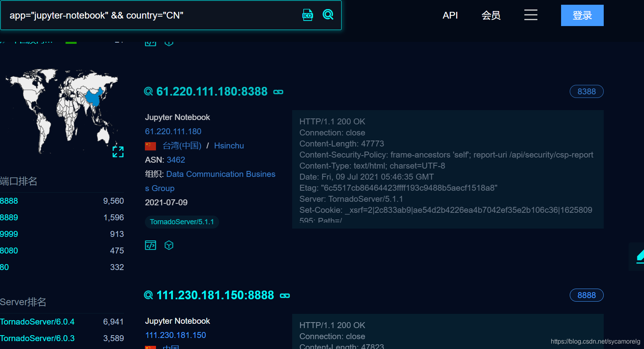Filter by port 9999 in port ranking
Image resolution: width=644 pixels, height=349 pixels.
(9, 234)
